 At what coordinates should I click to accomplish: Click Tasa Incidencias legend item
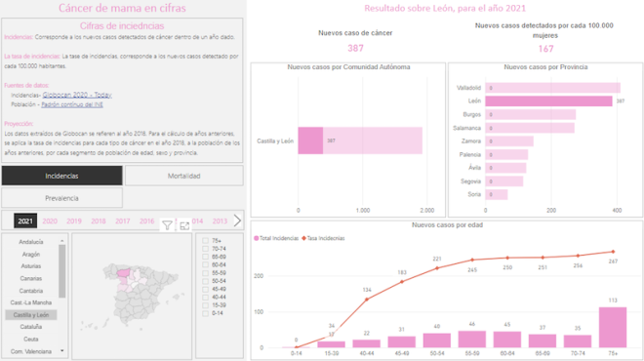pyautogui.click(x=323, y=238)
